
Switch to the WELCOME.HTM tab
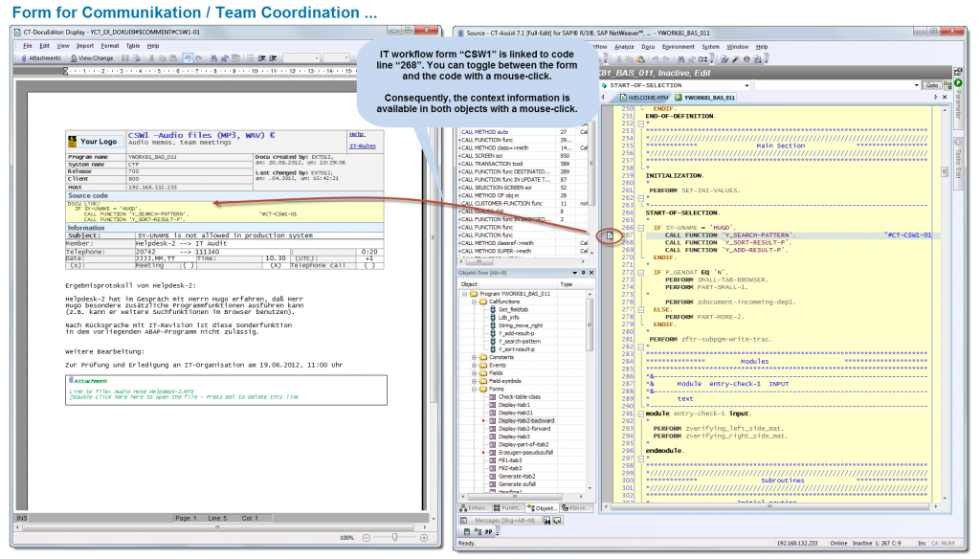[646, 97]
